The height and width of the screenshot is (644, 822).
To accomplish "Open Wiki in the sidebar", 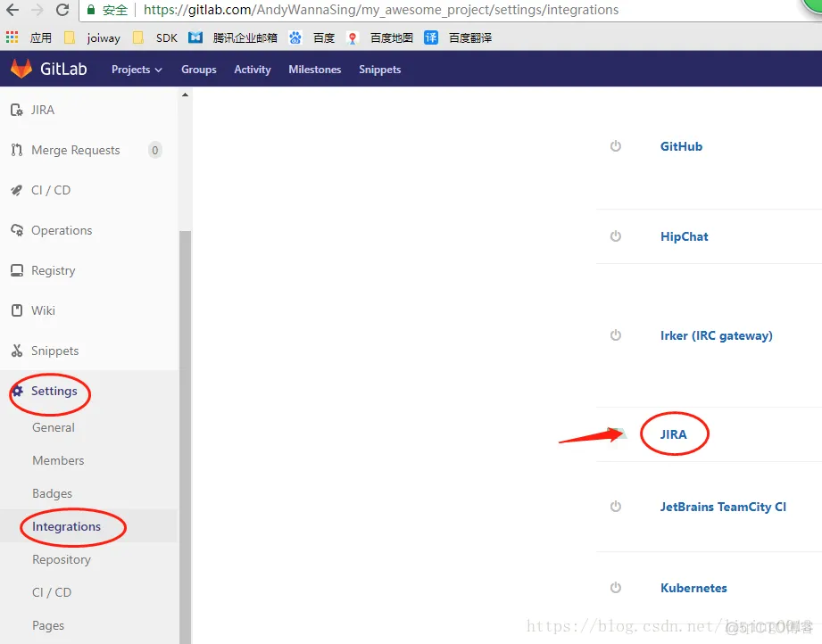I will (x=43, y=310).
